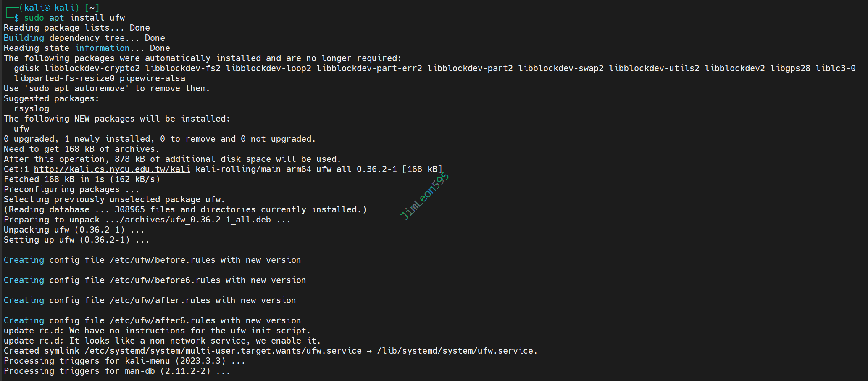Viewport: 868px width, 381px height.
Task: Click the /lib/systemd/system/ufw.service symlink target
Action: pyautogui.click(x=457, y=351)
